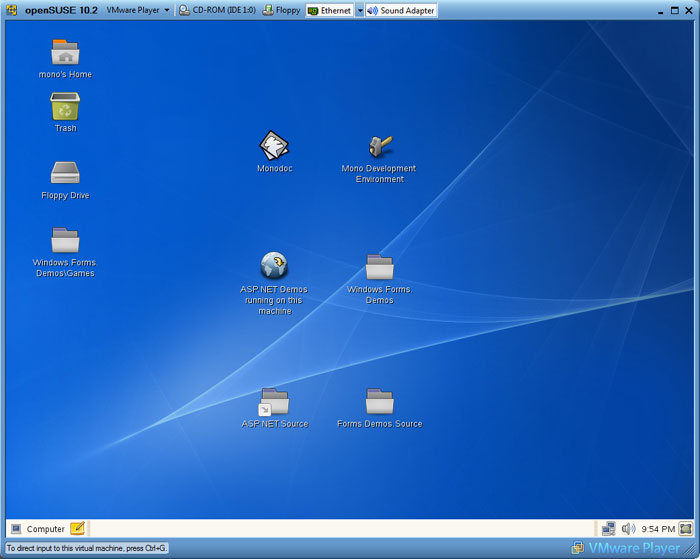Open ASP.NET Demos globe icon
Viewport: 700px width, 559px height.
274,266
